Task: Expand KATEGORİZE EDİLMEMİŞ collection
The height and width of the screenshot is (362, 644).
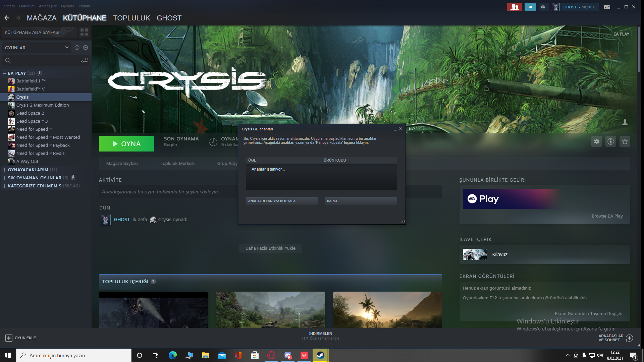Action: [x=5, y=186]
